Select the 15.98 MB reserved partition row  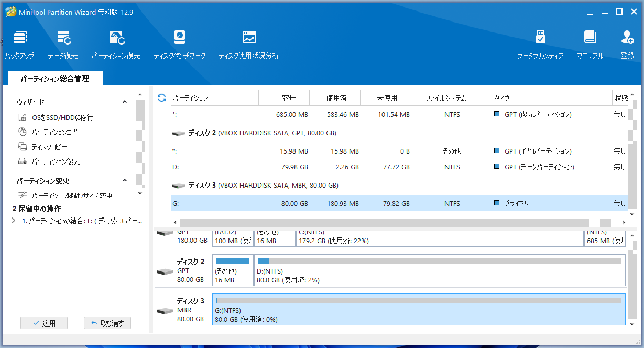[399, 151]
